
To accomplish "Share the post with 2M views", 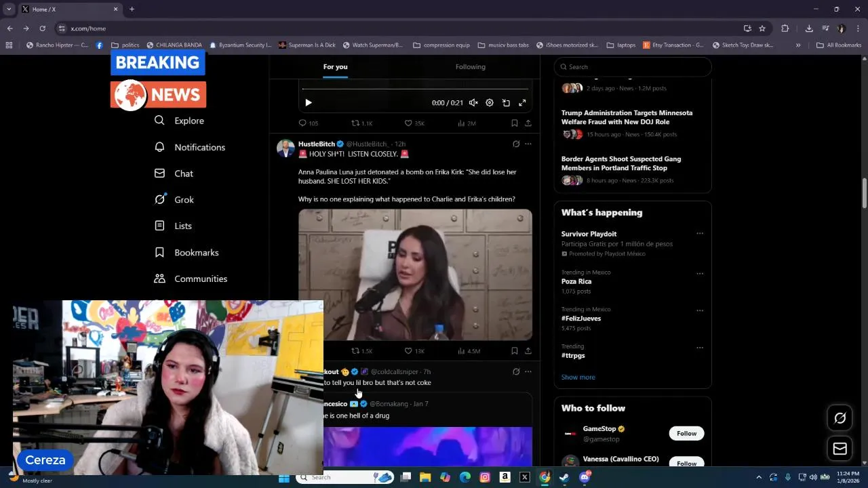I will click(528, 123).
